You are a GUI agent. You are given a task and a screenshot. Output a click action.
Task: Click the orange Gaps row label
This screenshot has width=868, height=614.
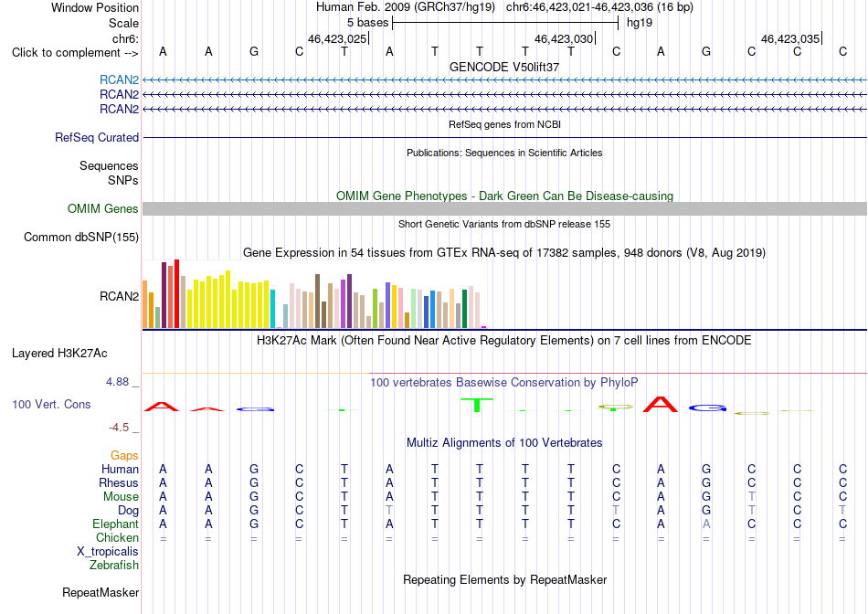pos(124,455)
